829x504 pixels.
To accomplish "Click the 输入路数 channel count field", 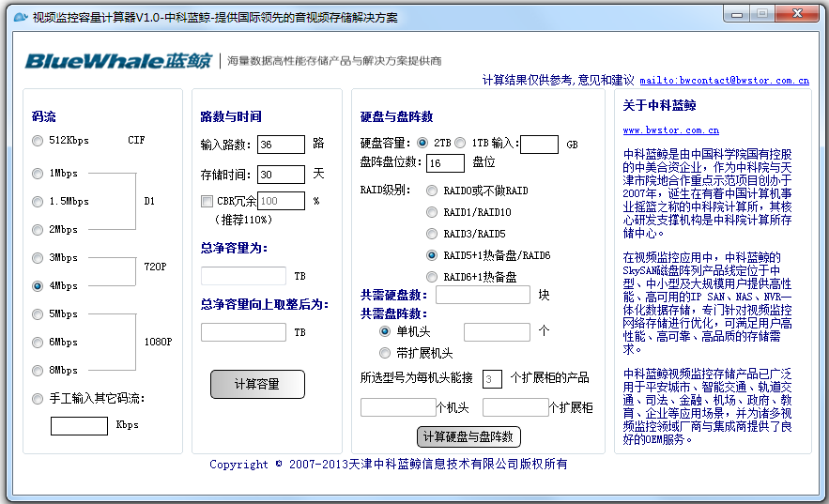I will pyautogui.click(x=282, y=145).
